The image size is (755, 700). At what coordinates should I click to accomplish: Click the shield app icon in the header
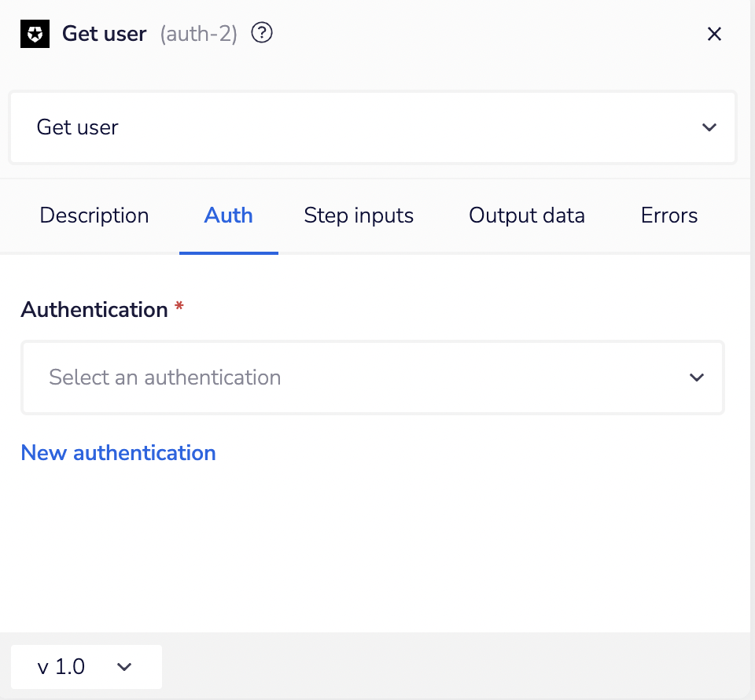point(34,33)
